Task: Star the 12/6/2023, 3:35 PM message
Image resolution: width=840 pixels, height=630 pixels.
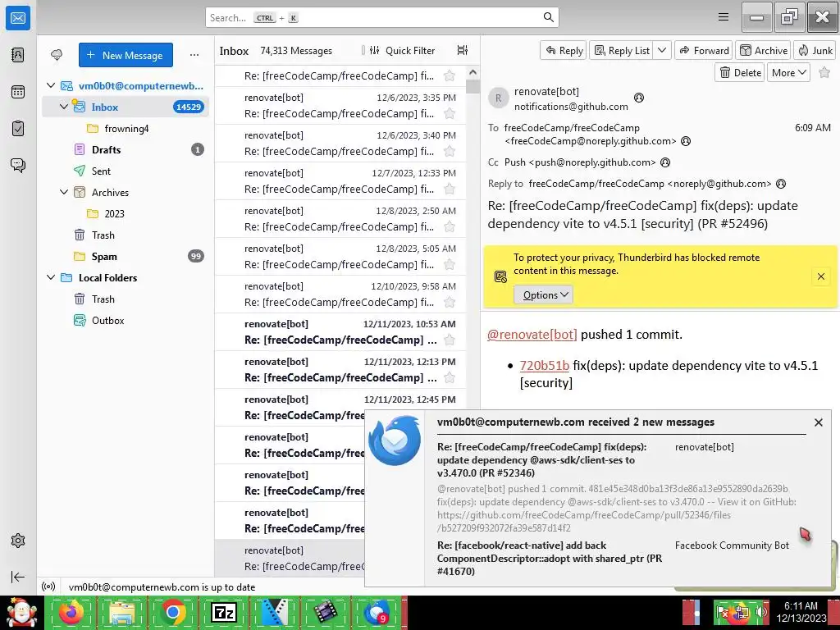Action: coord(450,113)
